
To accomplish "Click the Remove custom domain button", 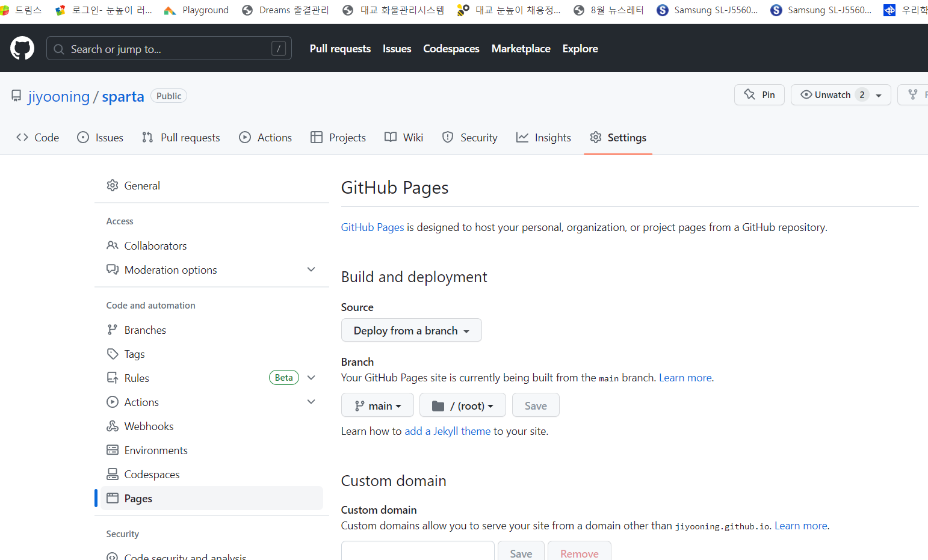I will (580, 552).
